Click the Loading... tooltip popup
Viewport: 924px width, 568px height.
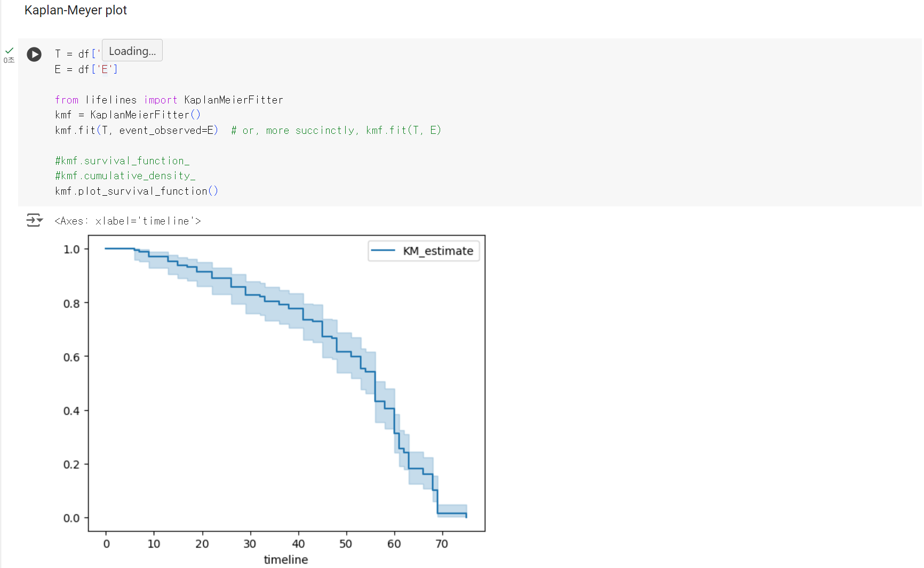pyautogui.click(x=132, y=51)
